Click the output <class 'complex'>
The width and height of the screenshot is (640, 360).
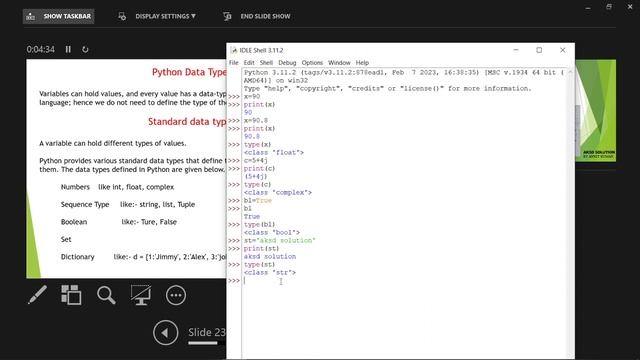278,192
